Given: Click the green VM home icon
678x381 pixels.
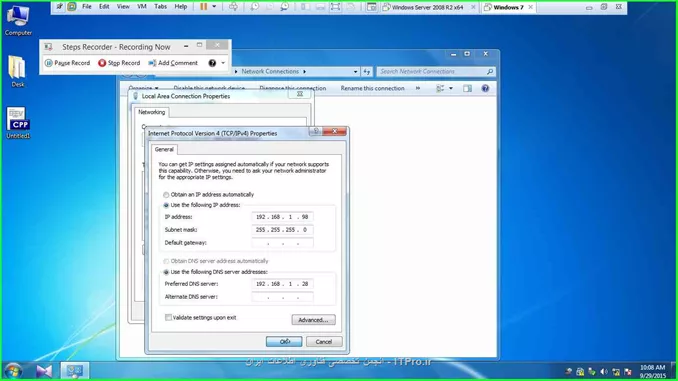Looking at the screenshot, I should [x=72, y=6].
